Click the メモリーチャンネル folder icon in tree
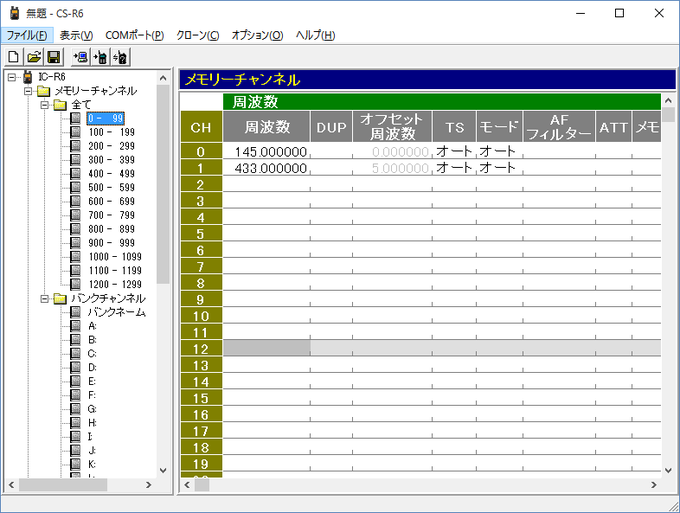 point(43,91)
